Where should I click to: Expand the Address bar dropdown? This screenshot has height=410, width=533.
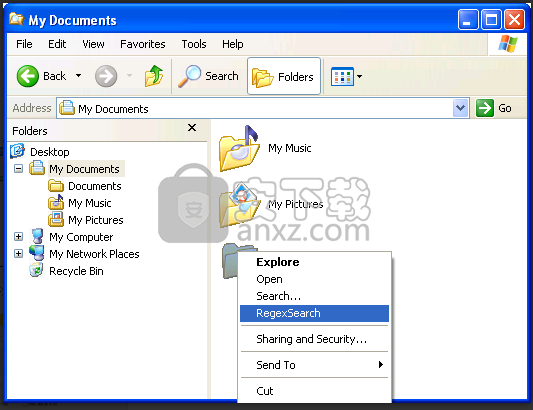click(461, 108)
